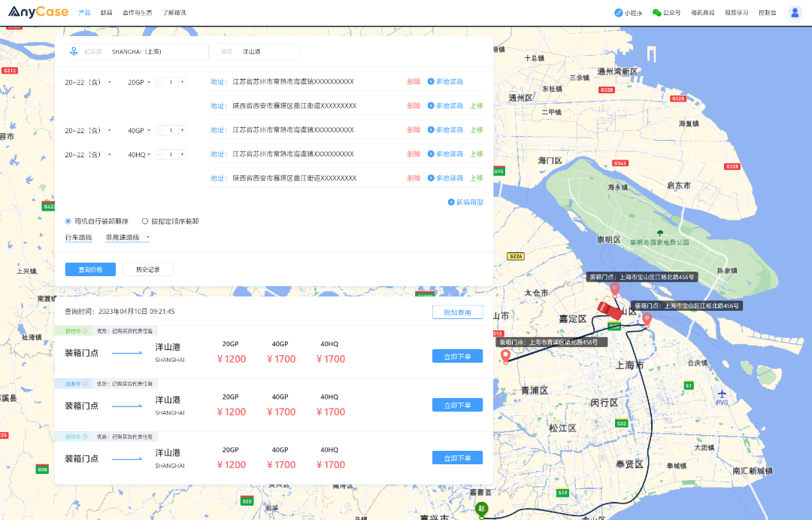
Task: Click the green start marker 起 on the map
Action: (481, 508)
